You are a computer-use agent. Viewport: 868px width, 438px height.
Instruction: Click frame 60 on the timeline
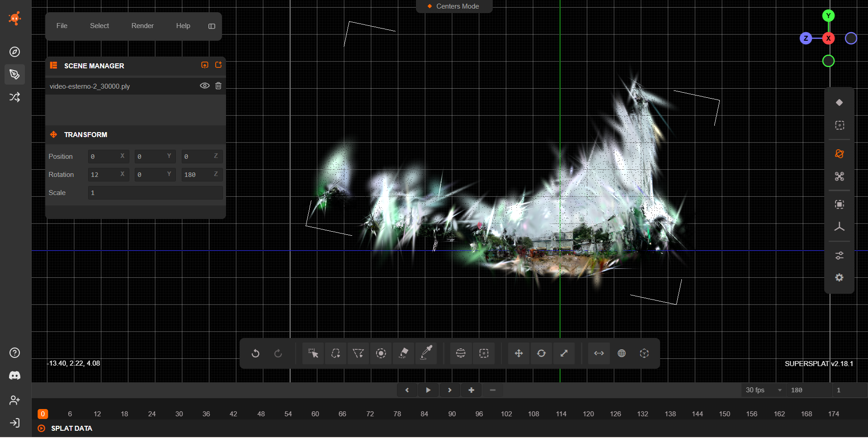point(315,414)
